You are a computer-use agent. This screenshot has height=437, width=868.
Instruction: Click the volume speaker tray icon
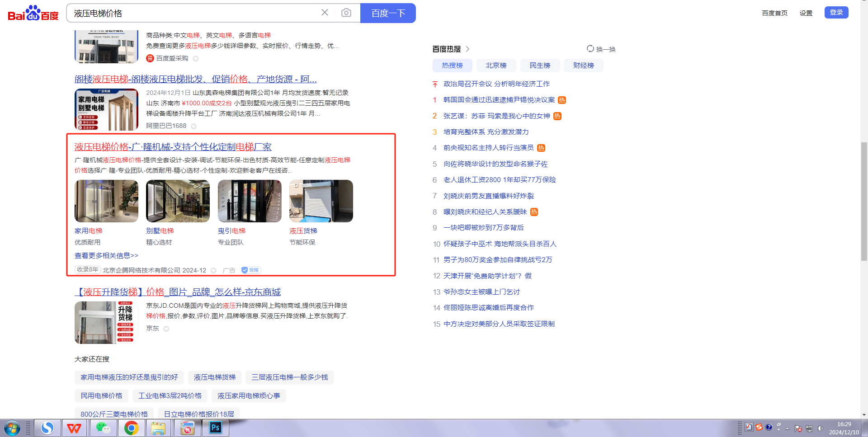820,428
